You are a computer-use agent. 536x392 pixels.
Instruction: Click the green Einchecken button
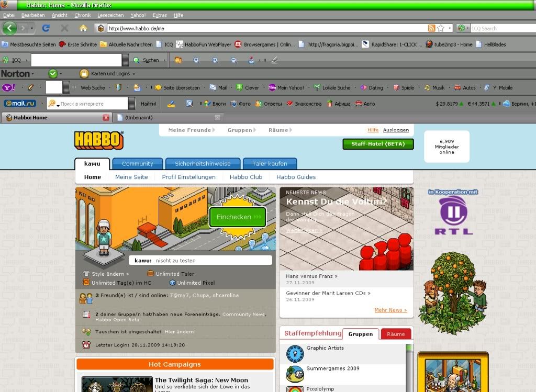coord(238,217)
